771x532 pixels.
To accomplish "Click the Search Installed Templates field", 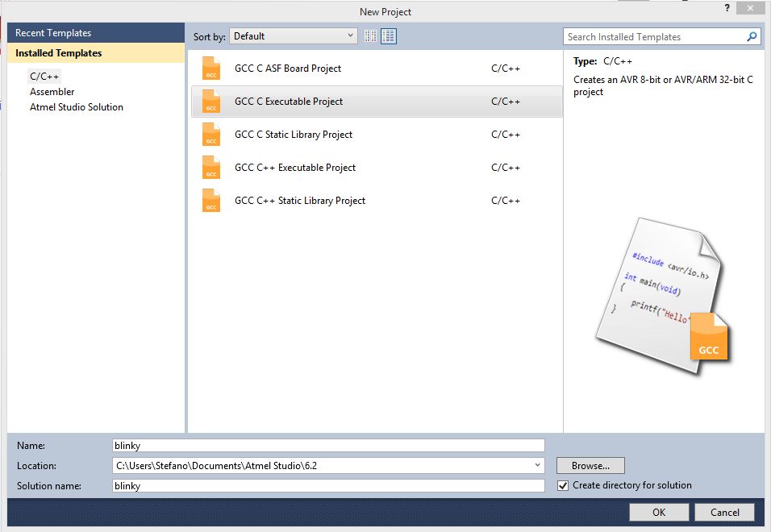I will pos(653,37).
